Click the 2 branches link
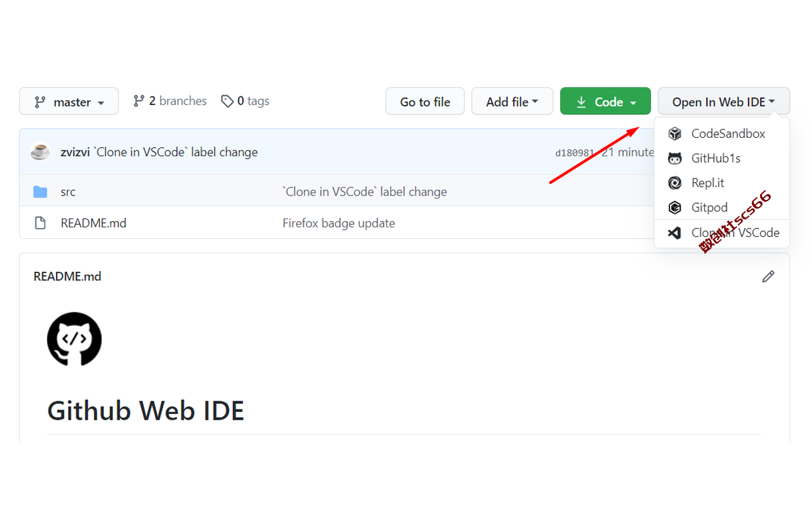 tap(169, 101)
